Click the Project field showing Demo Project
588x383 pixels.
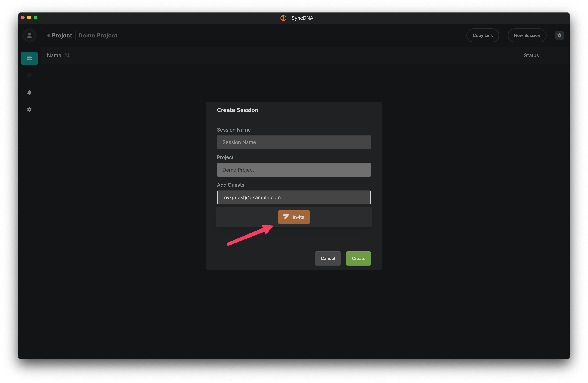[294, 170]
